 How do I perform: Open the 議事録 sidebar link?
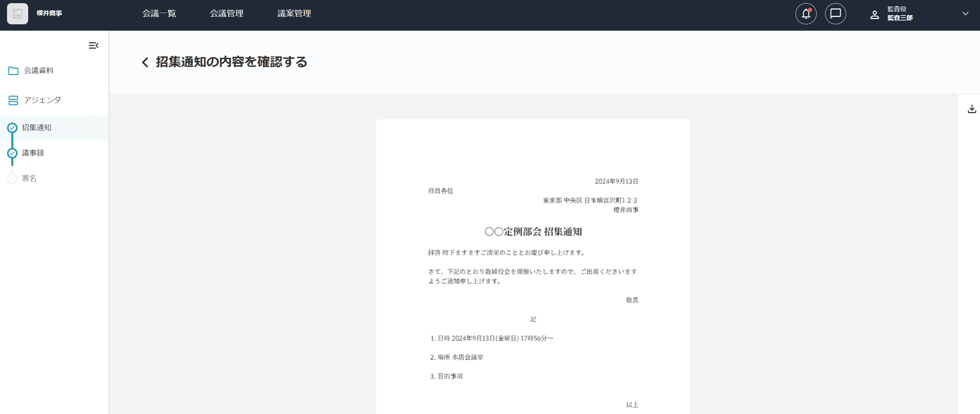[33, 153]
